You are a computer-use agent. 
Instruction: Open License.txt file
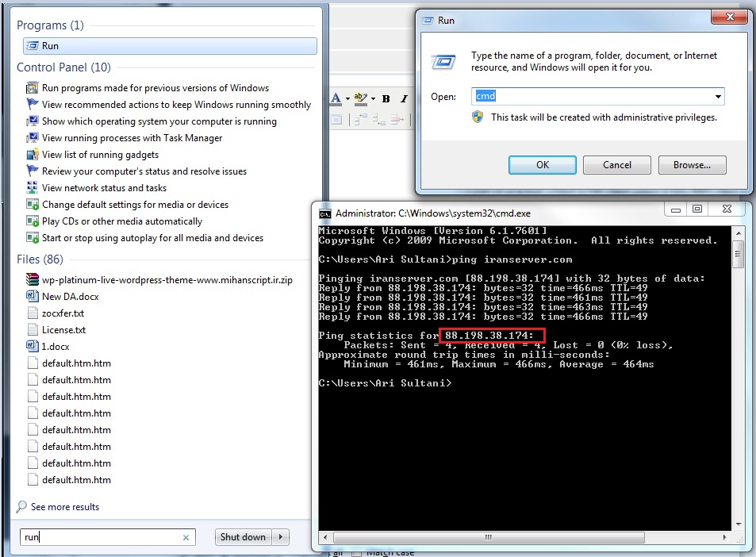coord(56,330)
